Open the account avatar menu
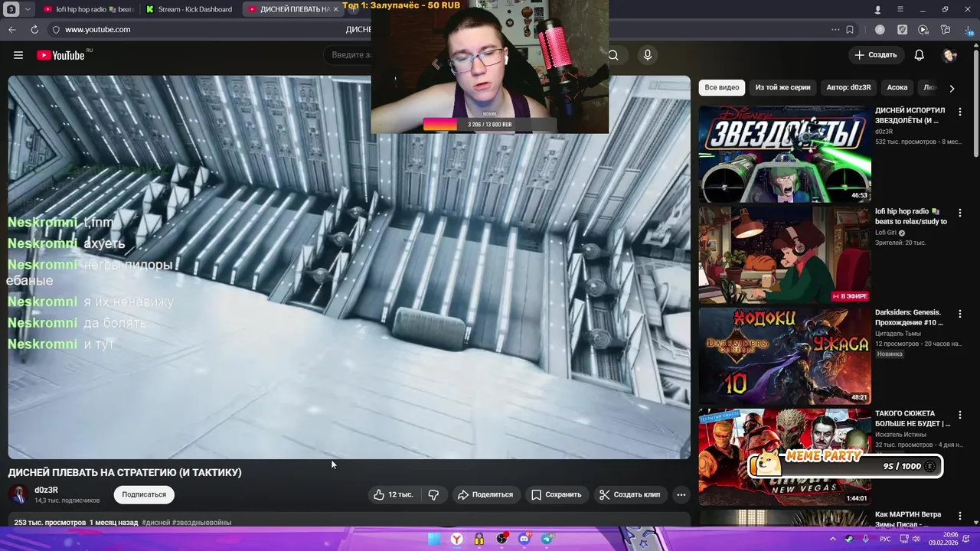Screen dimensions: 980x551 click(x=950, y=55)
